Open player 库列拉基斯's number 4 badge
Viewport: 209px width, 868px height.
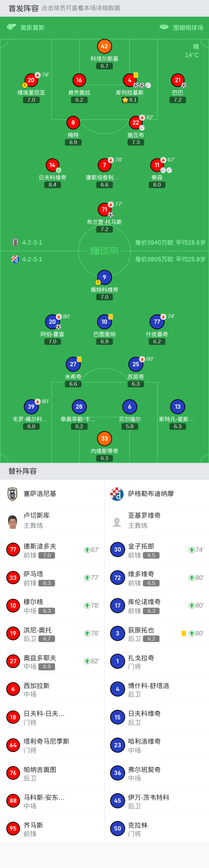pyautogui.click(x=129, y=80)
